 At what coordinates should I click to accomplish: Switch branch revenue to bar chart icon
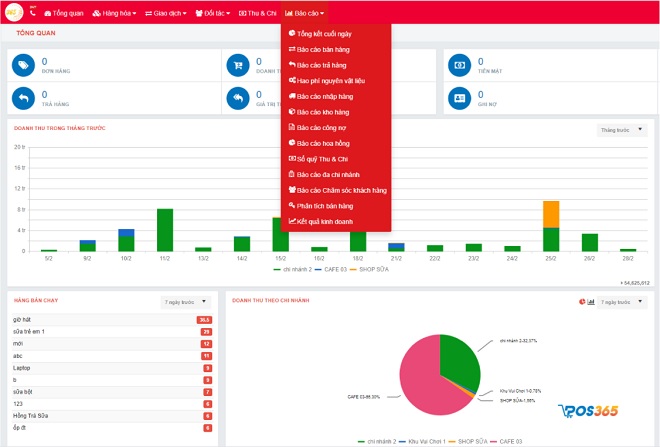click(x=591, y=302)
